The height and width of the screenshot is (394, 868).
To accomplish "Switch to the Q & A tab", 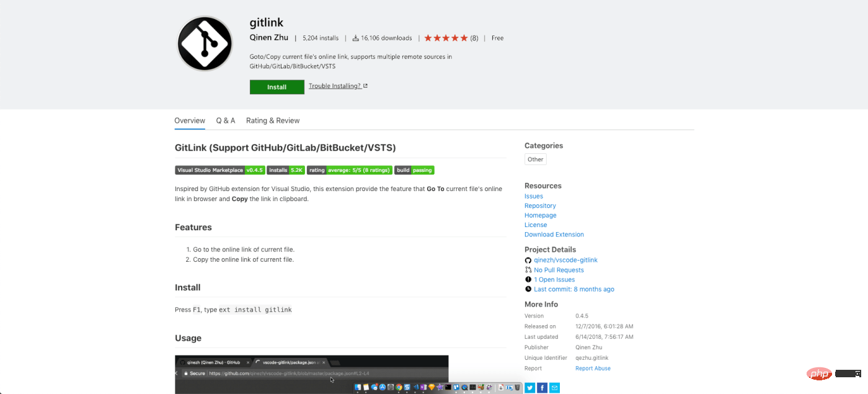I will click(x=226, y=120).
